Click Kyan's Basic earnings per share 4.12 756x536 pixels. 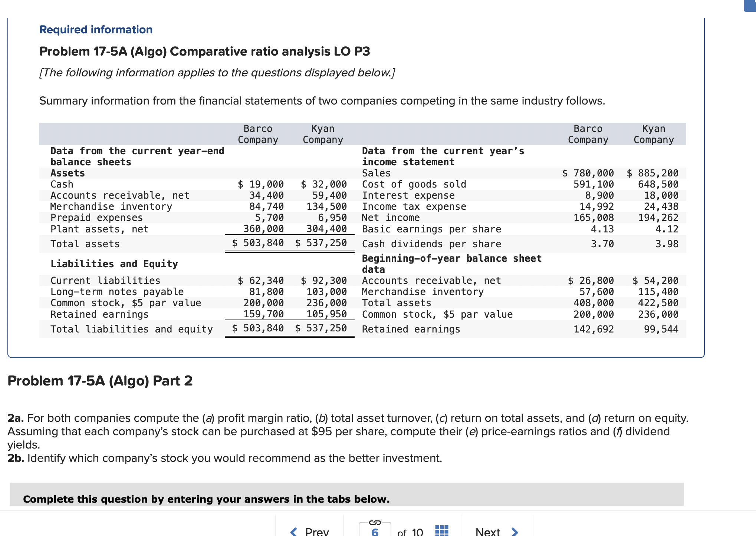point(667,229)
